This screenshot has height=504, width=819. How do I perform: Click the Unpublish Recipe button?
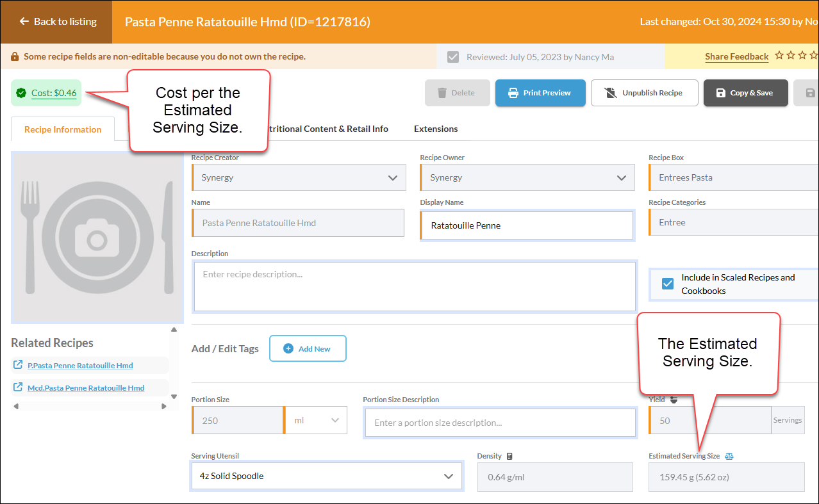(644, 93)
